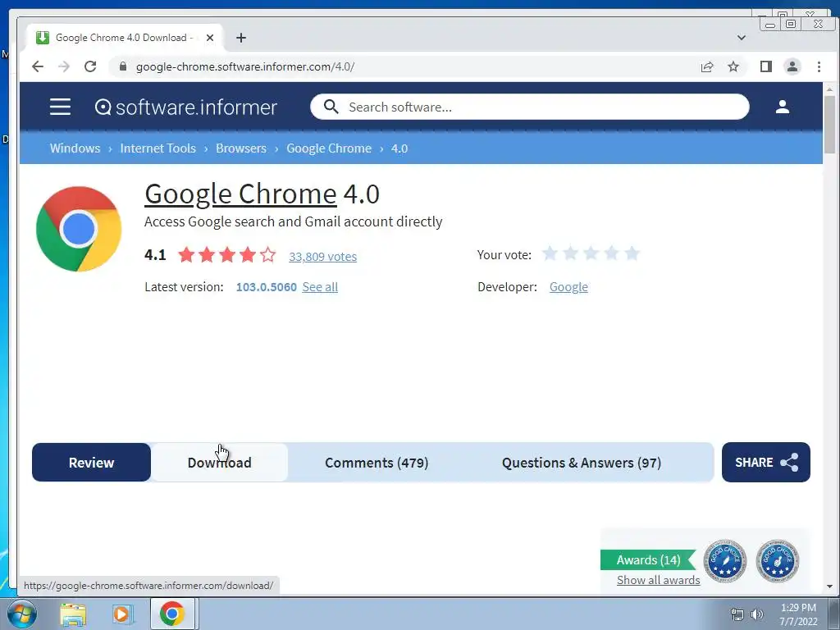Open the Windows Start menu
Viewport: 840px width, 630px height.
[x=22, y=614]
